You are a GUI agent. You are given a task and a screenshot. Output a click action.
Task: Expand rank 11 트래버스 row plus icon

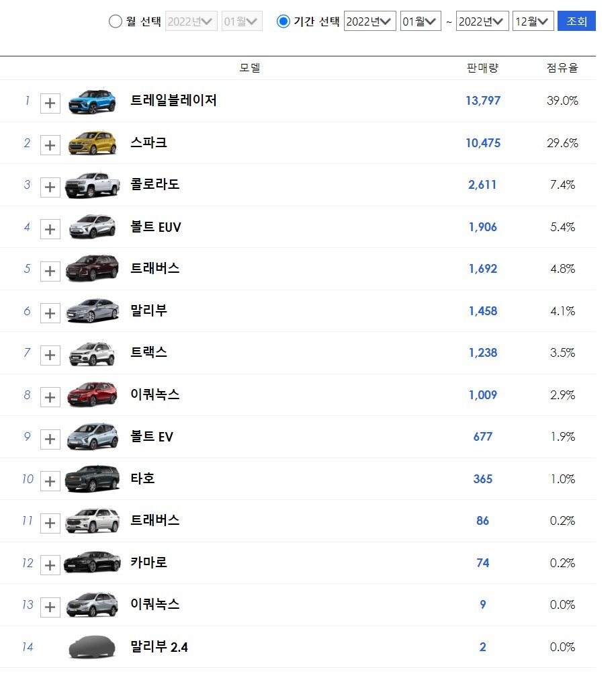click(x=50, y=523)
